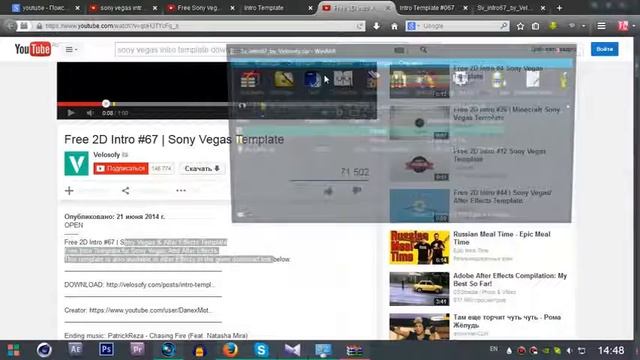Open the velosofy.com download link
This screenshot has height=360, width=640.
pos(160,284)
